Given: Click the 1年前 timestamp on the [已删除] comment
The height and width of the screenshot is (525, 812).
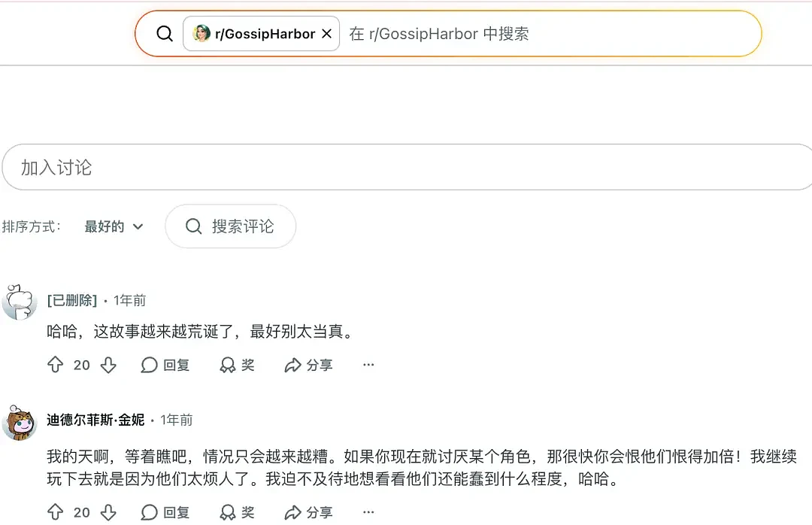Looking at the screenshot, I should pos(129,301).
